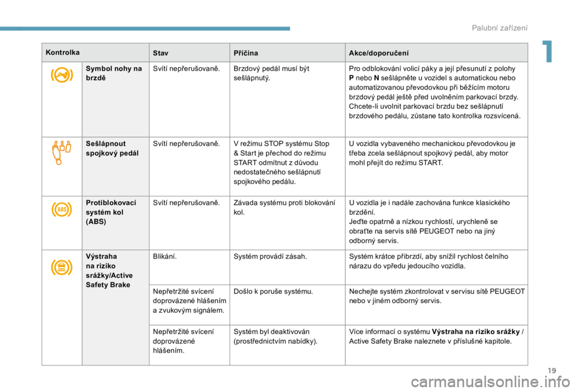Image resolution: width=580 pixels, height=392 pixels.
Task: Click the blue header bar at top
Action: click(x=145, y=28)
